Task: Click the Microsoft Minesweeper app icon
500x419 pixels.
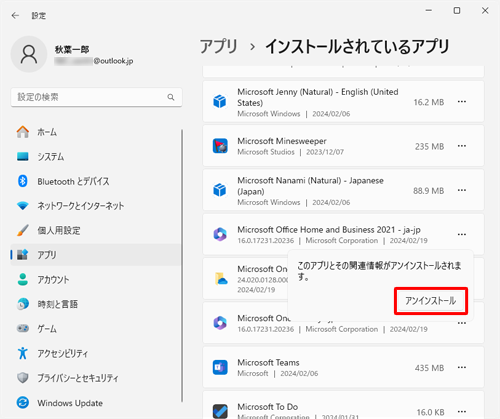Action: click(x=220, y=146)
